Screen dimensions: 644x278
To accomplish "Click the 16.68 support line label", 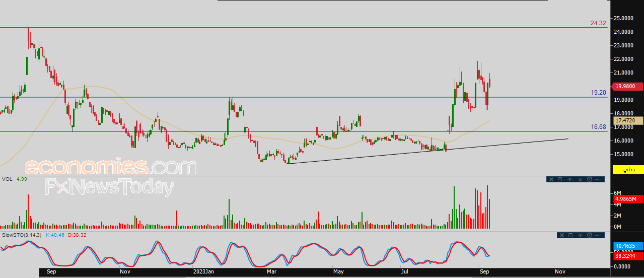I will click(x=598, y=127).
